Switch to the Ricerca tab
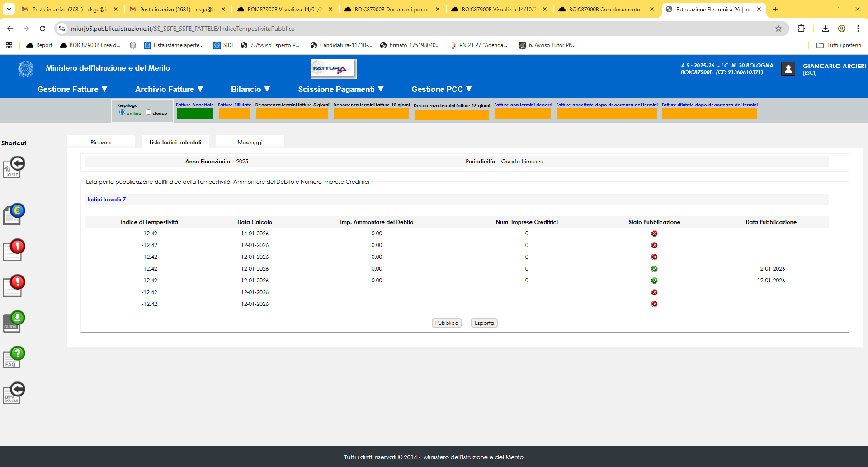Screen dimensions: 868x467 (x=100, y=142)
